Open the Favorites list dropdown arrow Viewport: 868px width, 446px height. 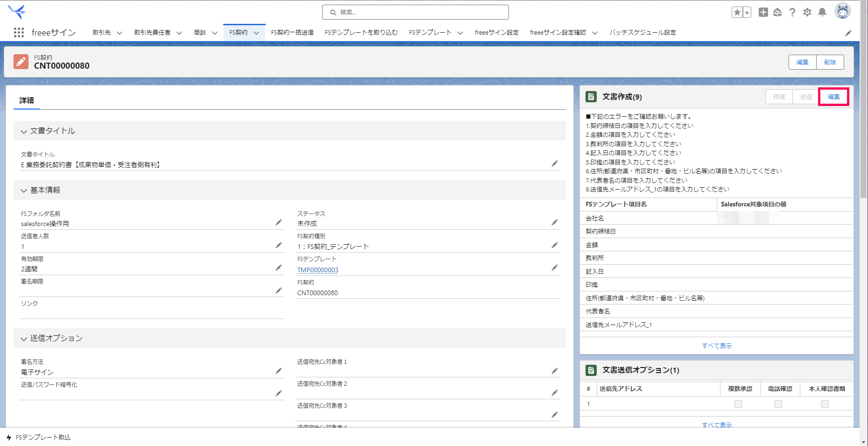pyautogui.click(x=747, y=12)
